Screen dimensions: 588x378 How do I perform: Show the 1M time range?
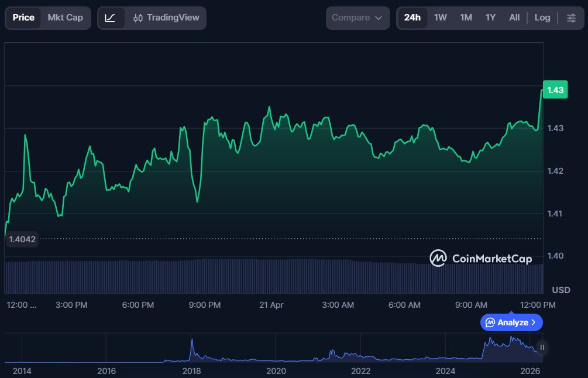click(466, 18)
